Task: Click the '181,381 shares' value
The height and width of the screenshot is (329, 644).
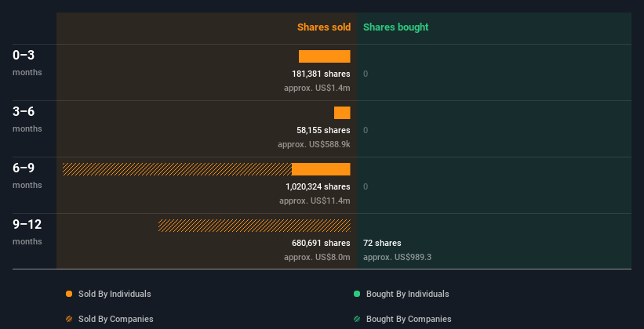Action: pos(321,74)
